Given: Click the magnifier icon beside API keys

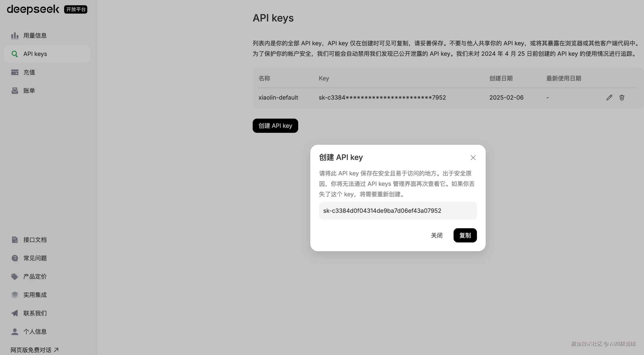Looking at the screenshot, I should tap(15, 54).
